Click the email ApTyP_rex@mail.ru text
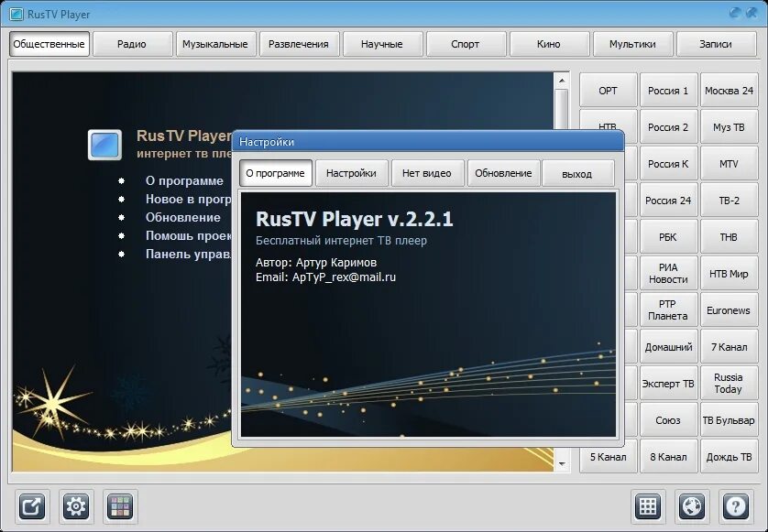This screenshot has height=532, width=768. (344, 277)
